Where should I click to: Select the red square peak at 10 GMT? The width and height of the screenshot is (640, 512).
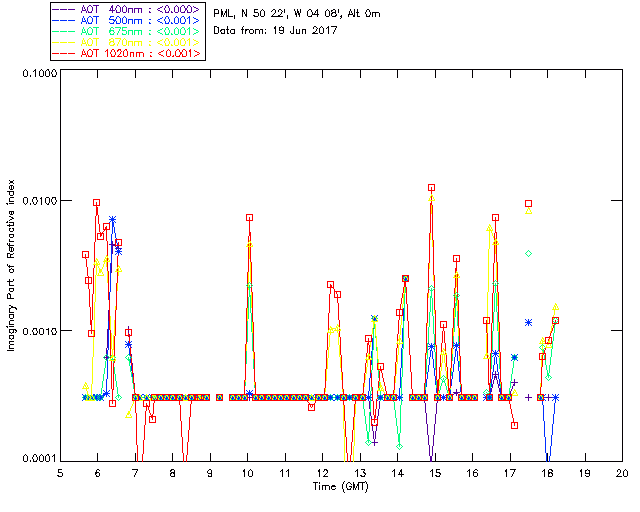tap(250, 217)
